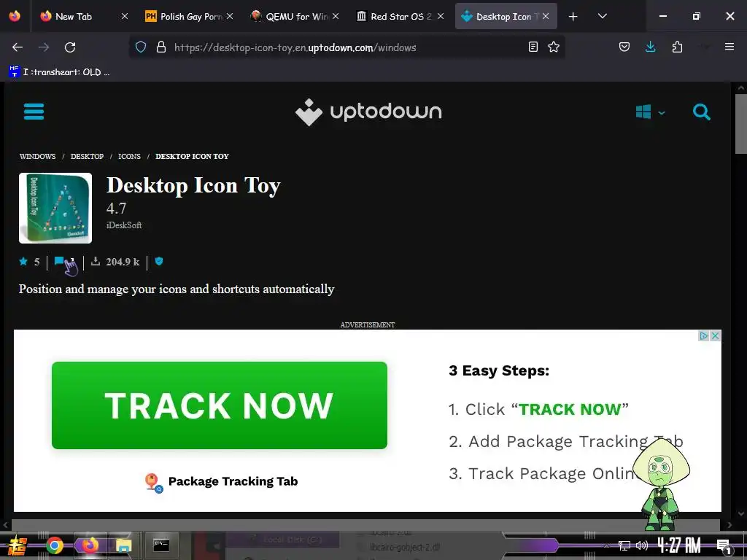Click the 4:27 AM taskbar clock
Image resolution: width=747 pixels, height=560 pixels.
point(679,545)
